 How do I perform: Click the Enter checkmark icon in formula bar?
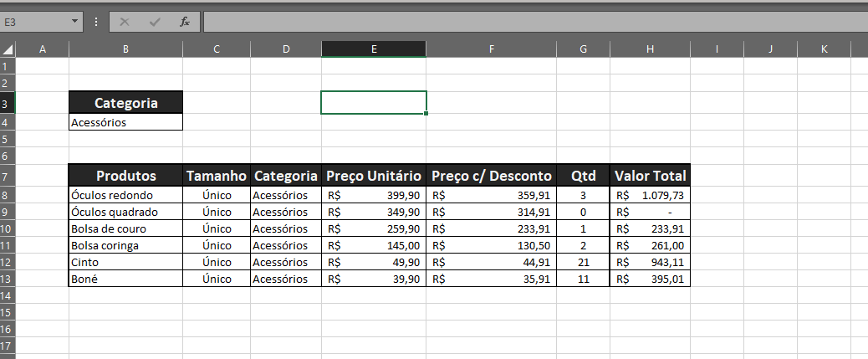pos(155,22)
